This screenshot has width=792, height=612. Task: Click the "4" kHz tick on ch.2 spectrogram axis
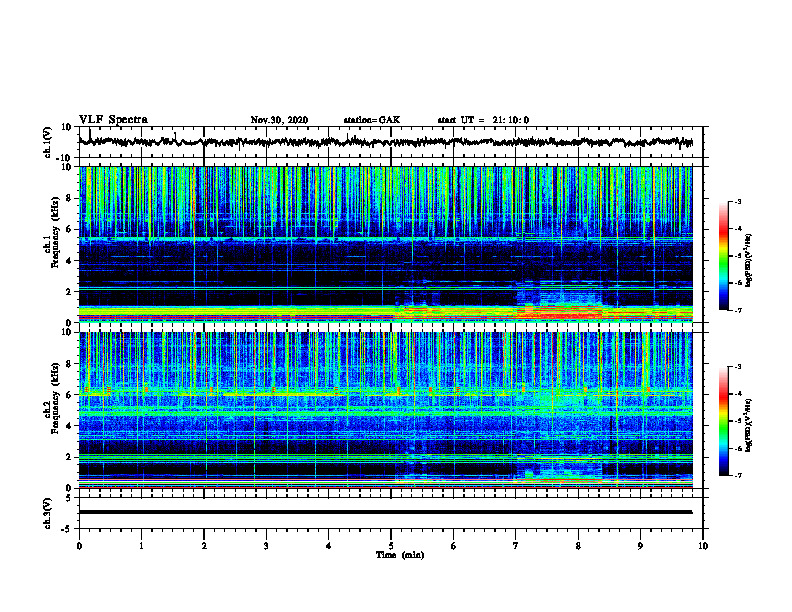point(69,426)
